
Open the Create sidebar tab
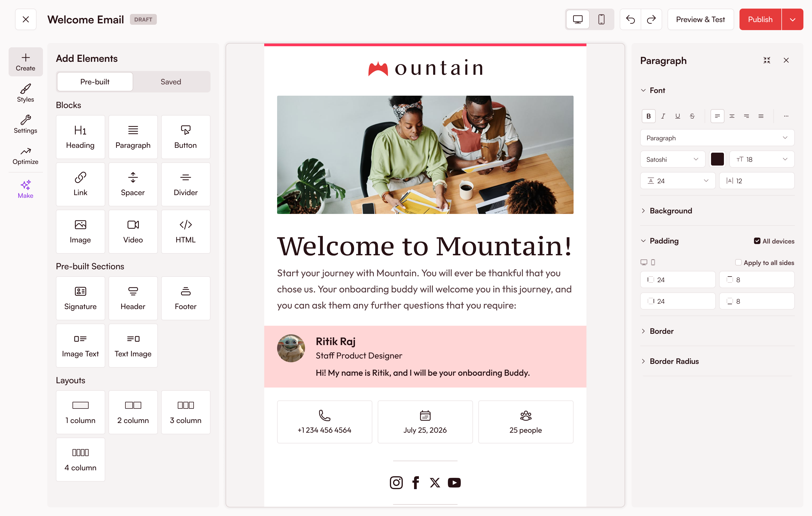pos(26,62)
